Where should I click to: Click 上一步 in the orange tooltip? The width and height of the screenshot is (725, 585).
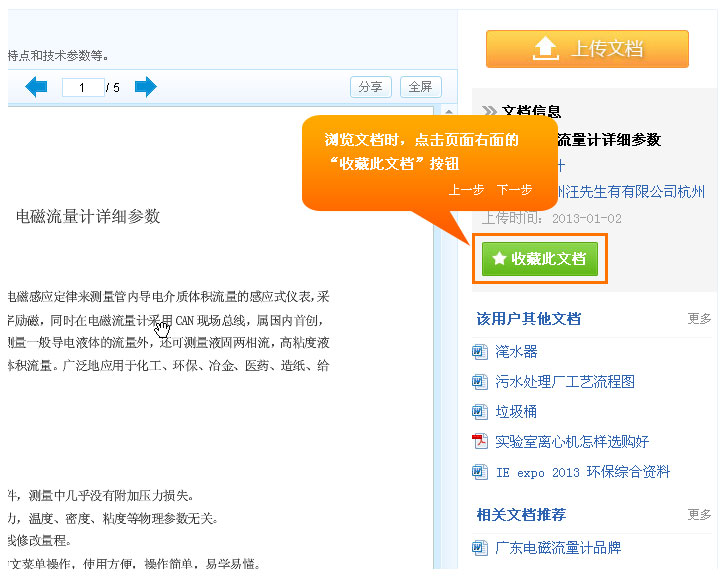point(466,190)
